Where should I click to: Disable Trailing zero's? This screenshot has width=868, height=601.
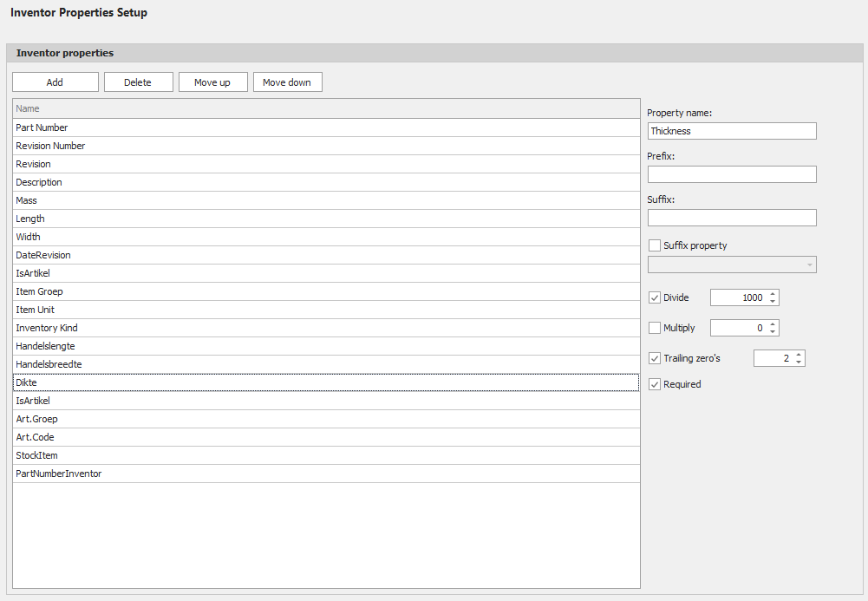(x=655, y=357)
